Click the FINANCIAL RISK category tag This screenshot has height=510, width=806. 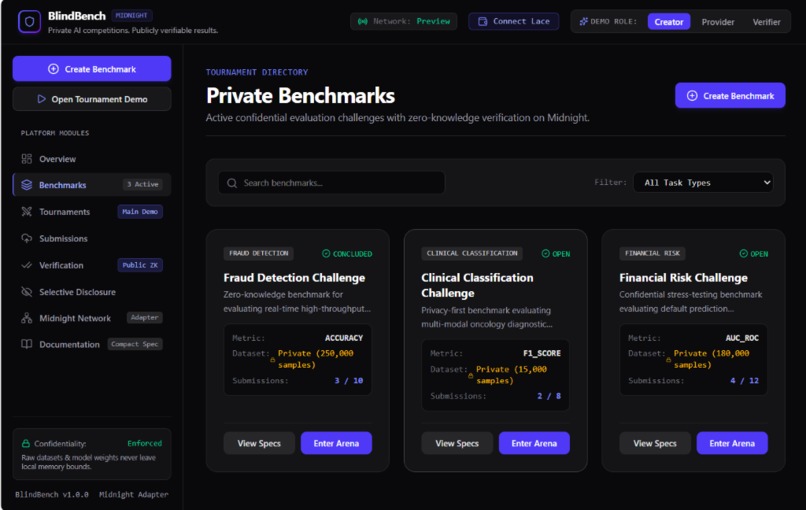point(652,253)
